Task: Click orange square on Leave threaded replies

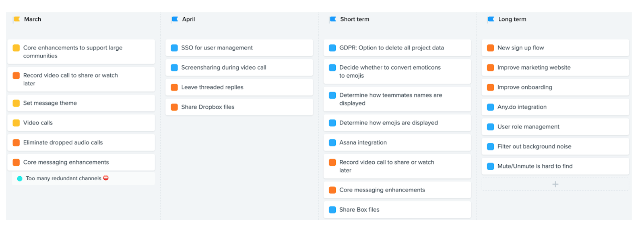Action: [x=174, y=87]
